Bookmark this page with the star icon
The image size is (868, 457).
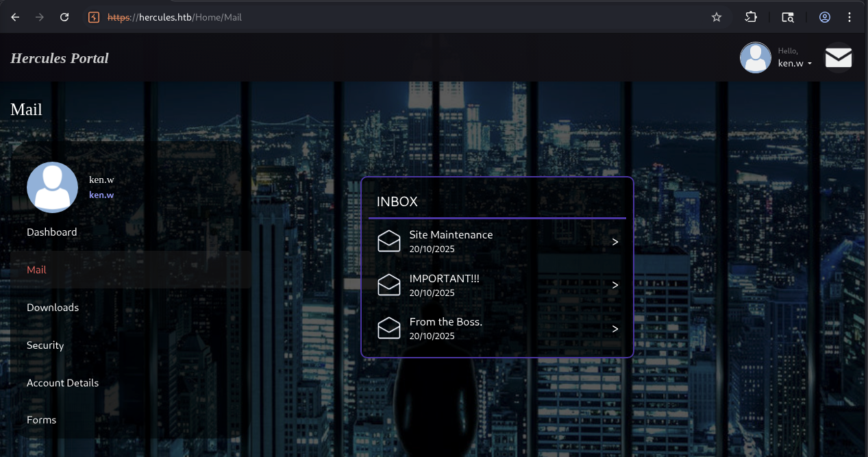click(717, 17)
